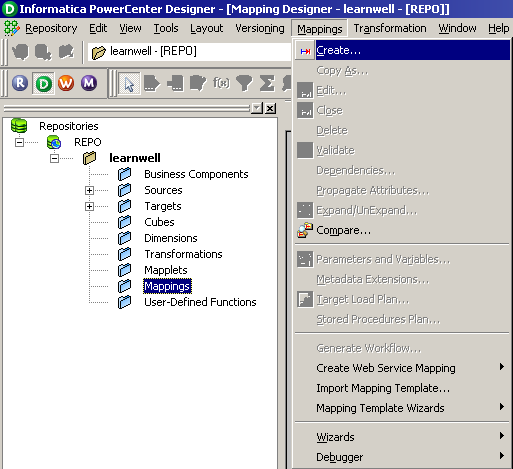Open the Debugger submenu
The height and width of the screenshot is (469, 513).
click(402, 457)
